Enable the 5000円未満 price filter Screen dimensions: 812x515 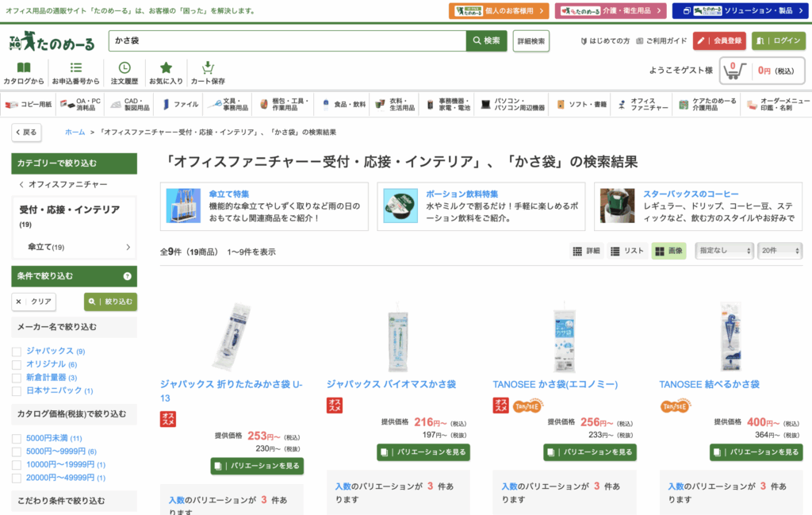point(17,439)
